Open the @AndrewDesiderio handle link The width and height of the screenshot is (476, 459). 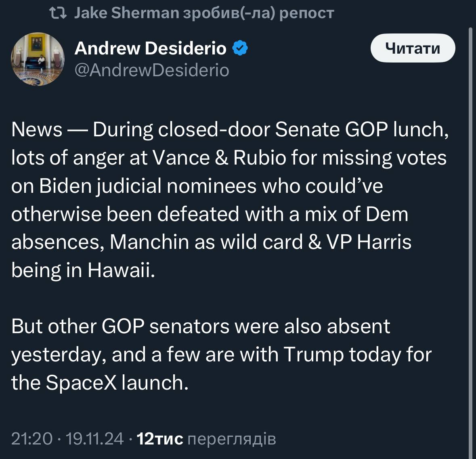[152, 70]
